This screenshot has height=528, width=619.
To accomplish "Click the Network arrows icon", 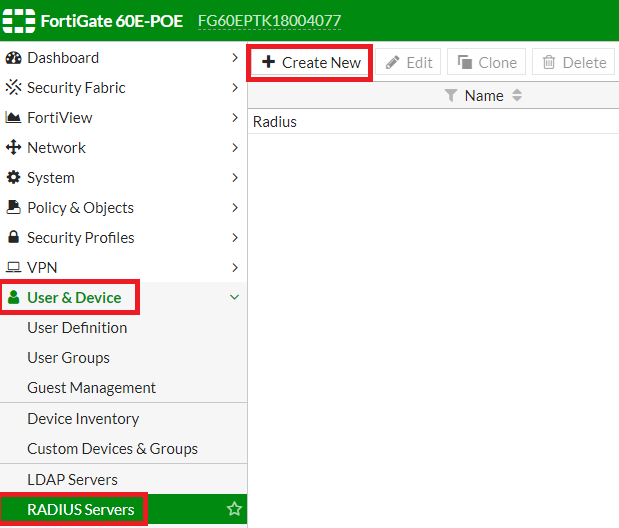I will pyautogui.click(x=14, y=148).
